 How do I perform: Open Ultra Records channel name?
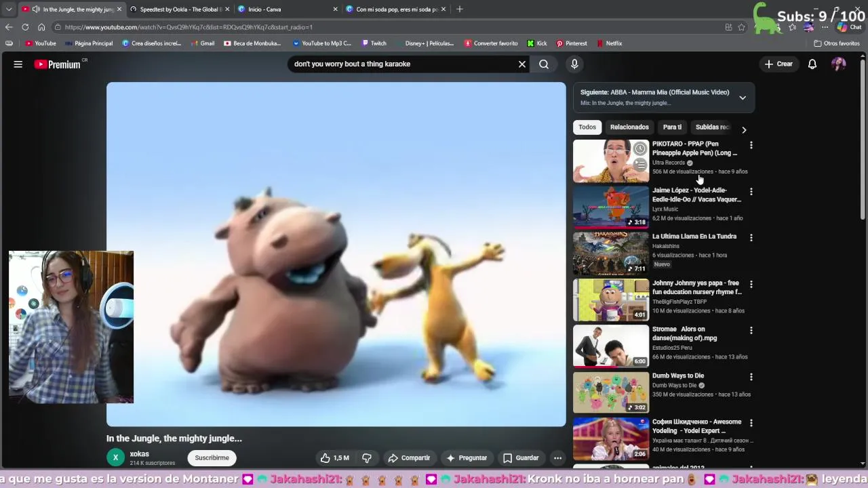click(669, 163)
